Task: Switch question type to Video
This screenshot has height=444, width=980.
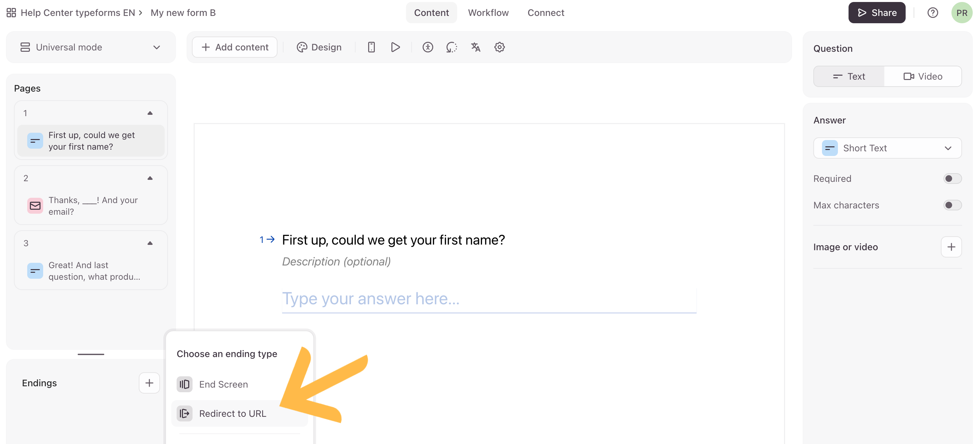Action: coord(923,76)
